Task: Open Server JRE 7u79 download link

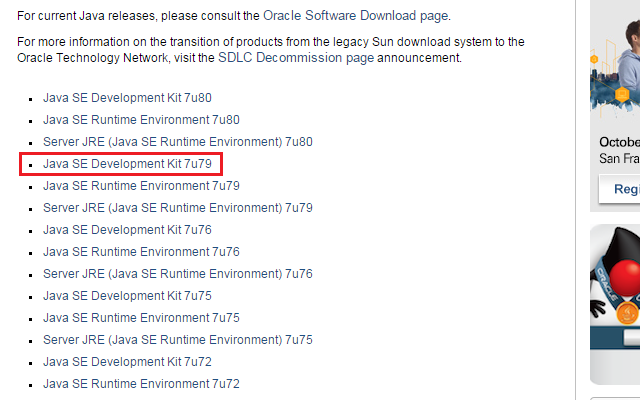Action: [x=178, y=208]
